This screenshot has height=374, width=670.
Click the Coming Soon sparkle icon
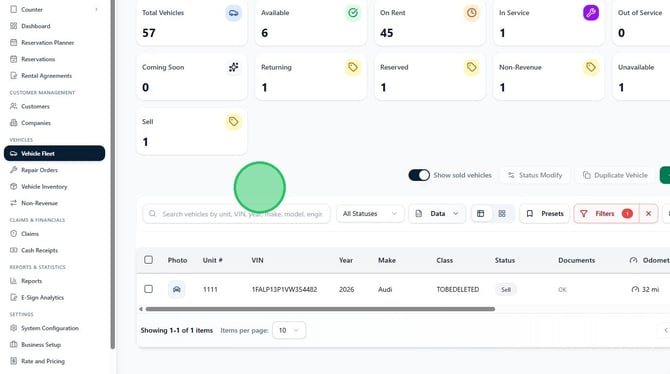tap(233, 67)
